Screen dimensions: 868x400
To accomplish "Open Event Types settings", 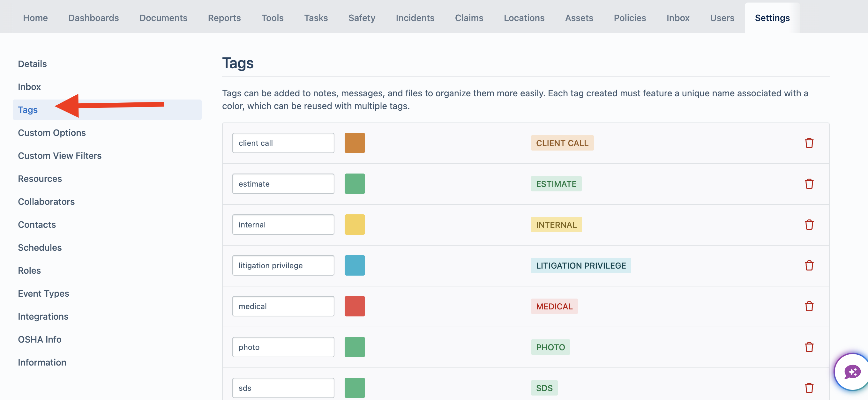I will click(43, 293).
